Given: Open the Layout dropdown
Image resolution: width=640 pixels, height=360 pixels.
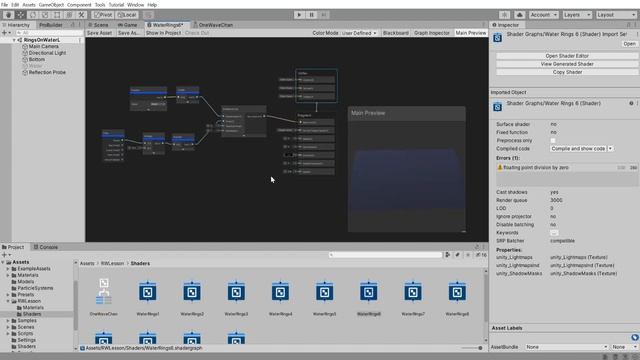Looking at the screenshot, I should tap(616, 15).
